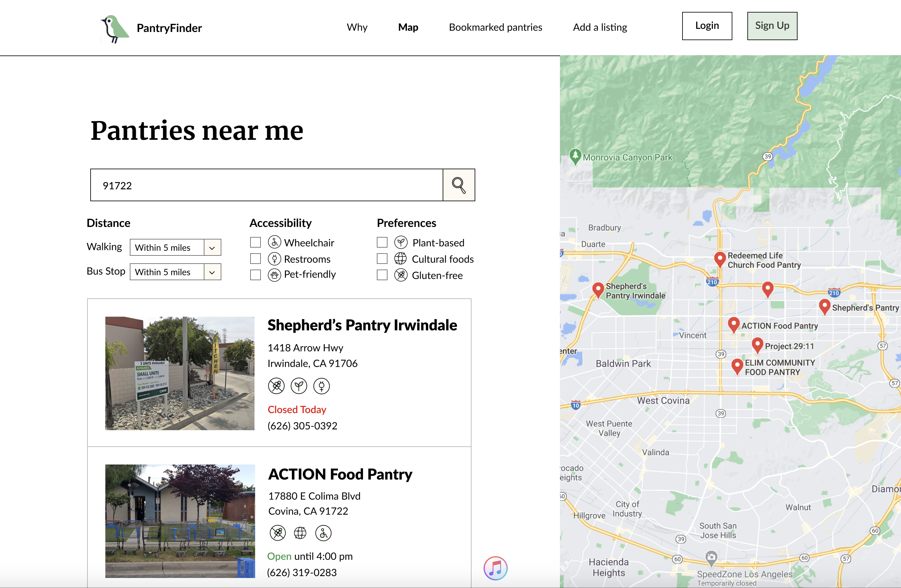Enable the Wheelchair accessibility checkbox

coord(256,242)
